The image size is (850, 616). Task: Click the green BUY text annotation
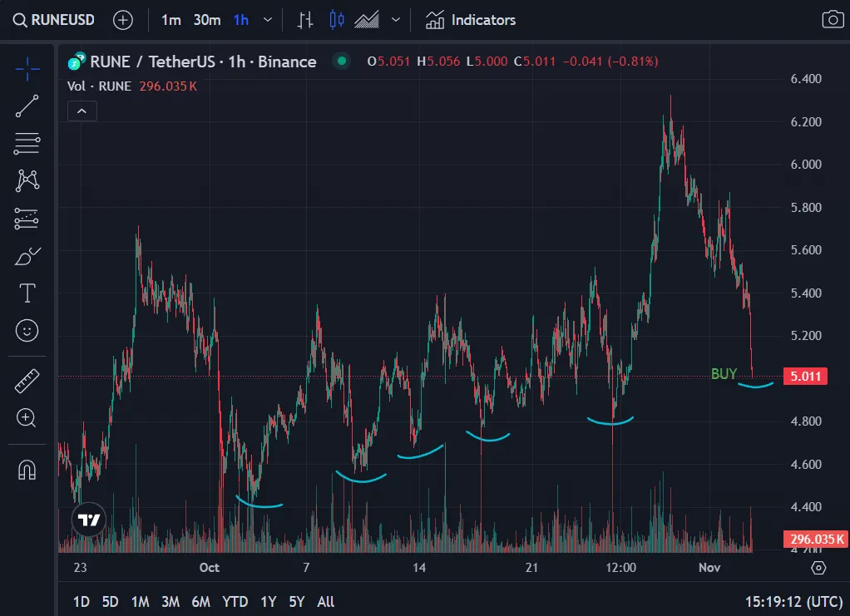click(x=724, y=374)
